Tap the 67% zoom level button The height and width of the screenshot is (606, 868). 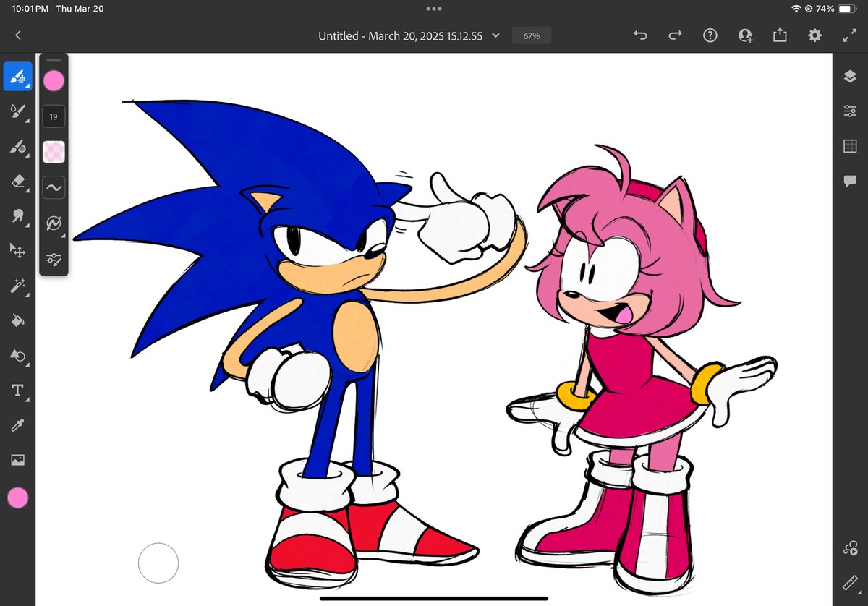point(532,35)
